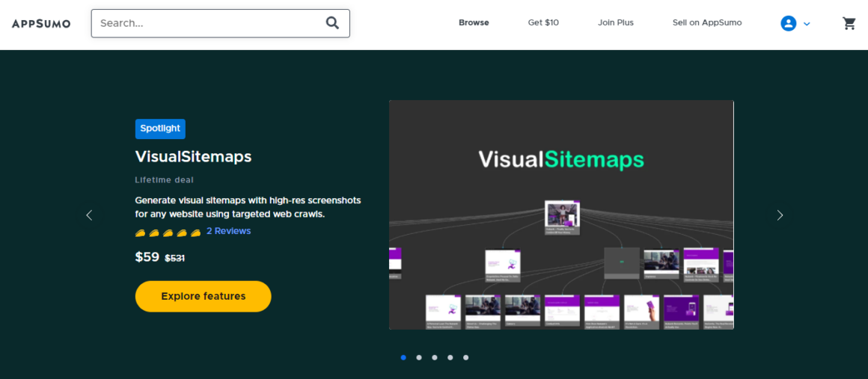This screenshot has width=868, height=379.
Task: Open Join Plus in navigation
Action: 615,22
